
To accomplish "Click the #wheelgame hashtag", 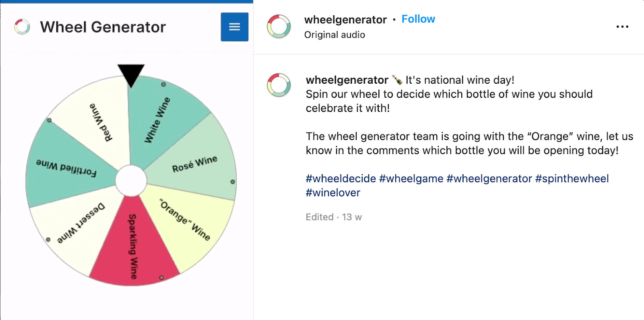I will pyautogui.click(x=411, y=179).
